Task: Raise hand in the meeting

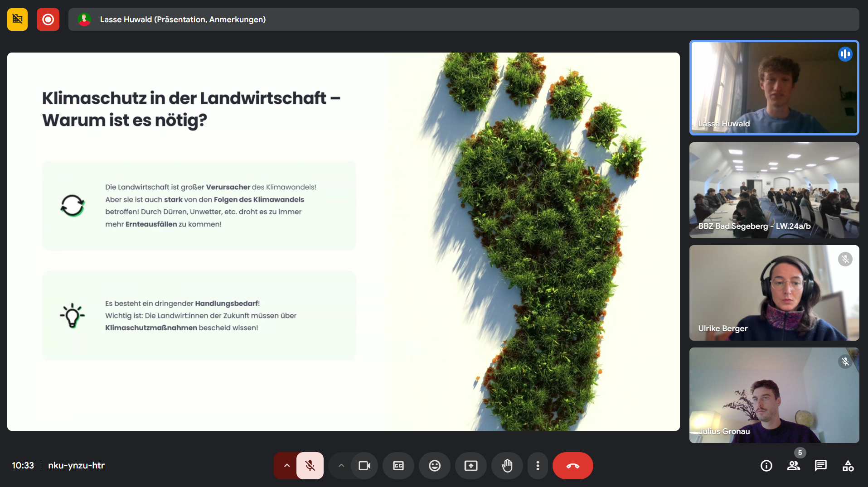Action: click(507, 466)
